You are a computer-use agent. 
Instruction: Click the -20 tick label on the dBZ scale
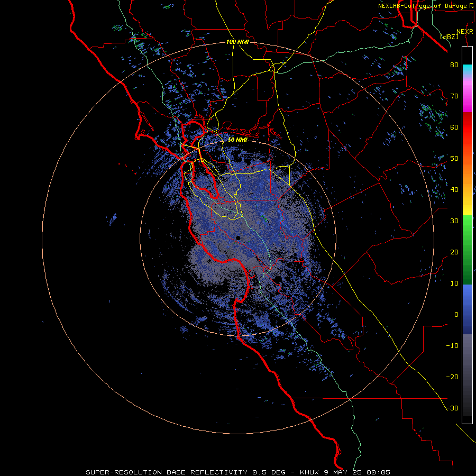coord(452,377)
